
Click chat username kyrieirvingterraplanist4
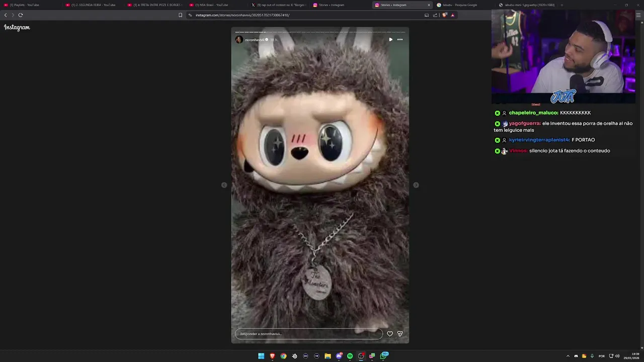click(x=539, y=140)
